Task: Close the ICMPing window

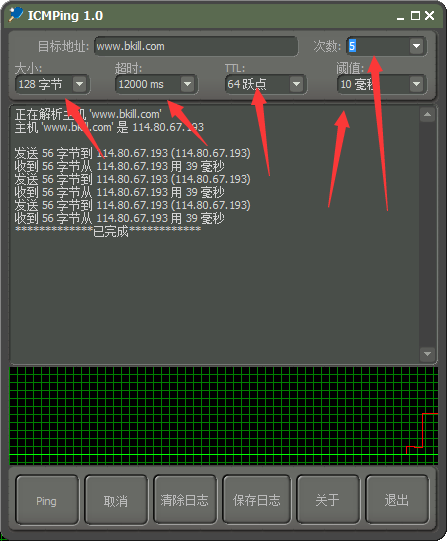Action: pyautogui.click(x=430, y=16)
